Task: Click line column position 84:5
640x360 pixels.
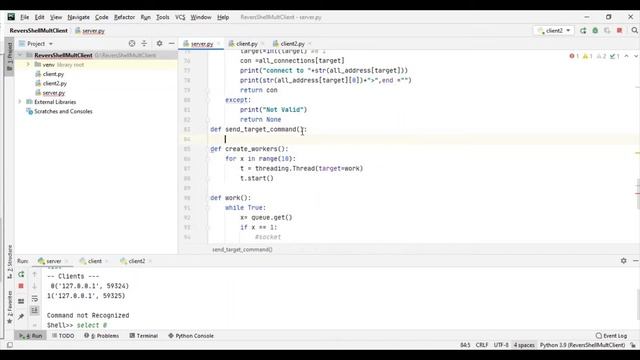Action: (x=465, y=345)
